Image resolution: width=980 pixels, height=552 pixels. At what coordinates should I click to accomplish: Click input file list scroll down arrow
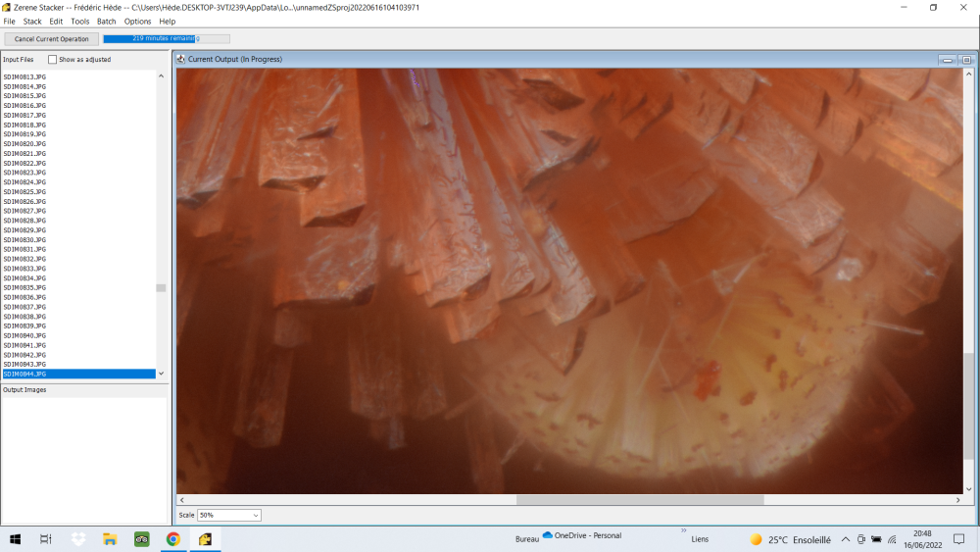[162, 374]
